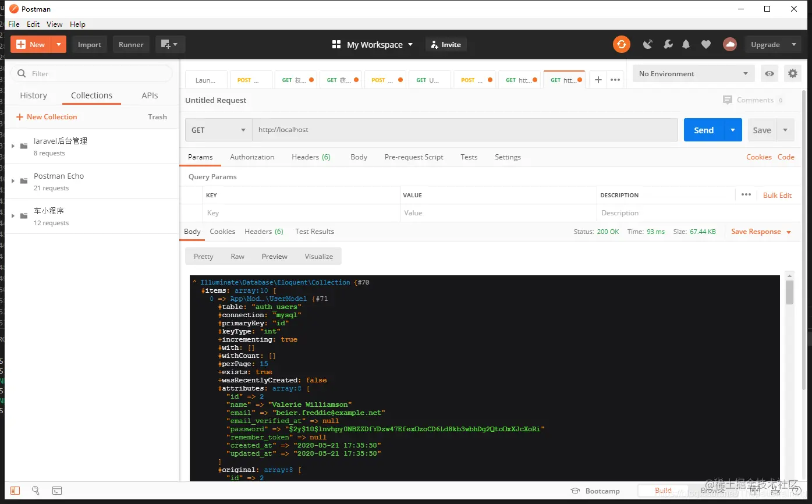The width and height of the screenshot is (812, 504).
Task: Click the request URL field
Action: 464,130
